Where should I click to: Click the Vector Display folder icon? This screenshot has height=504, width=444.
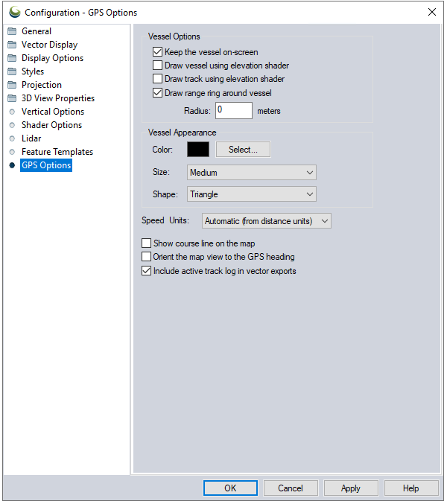point(12,45)
